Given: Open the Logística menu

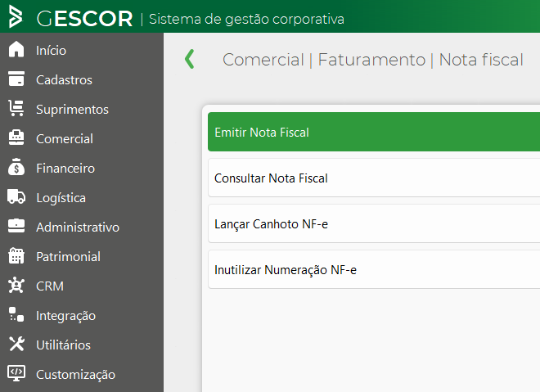Looking at the screenshot, I should click(61, 198).
